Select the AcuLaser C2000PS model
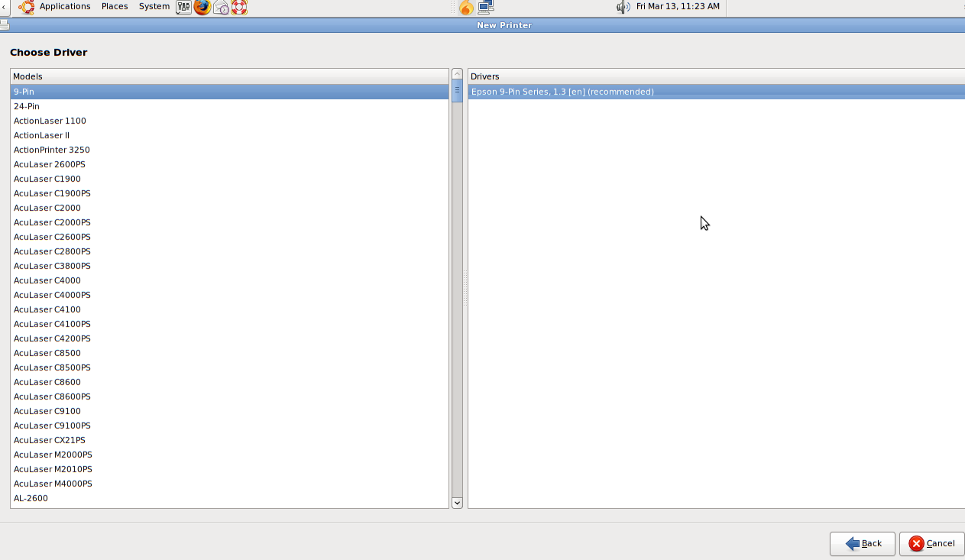The width and height of the screenshot is (965, 560). coord(229,222)
